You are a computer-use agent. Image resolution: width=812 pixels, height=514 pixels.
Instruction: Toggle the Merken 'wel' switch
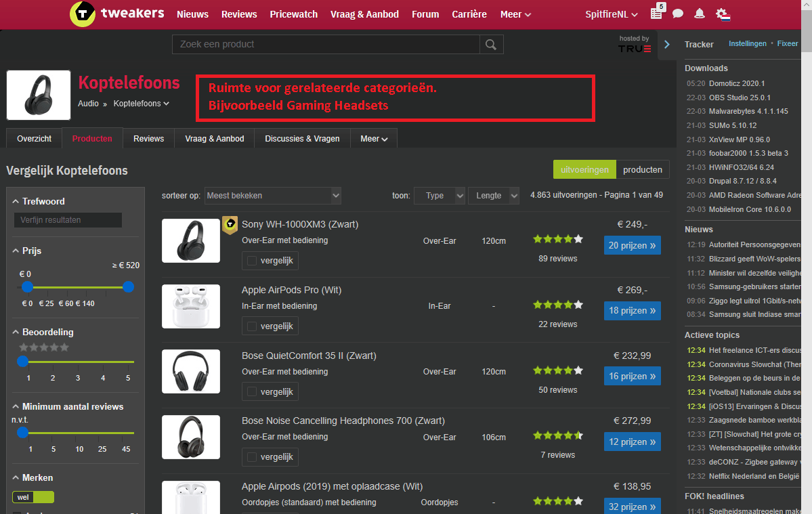point(33,497)
